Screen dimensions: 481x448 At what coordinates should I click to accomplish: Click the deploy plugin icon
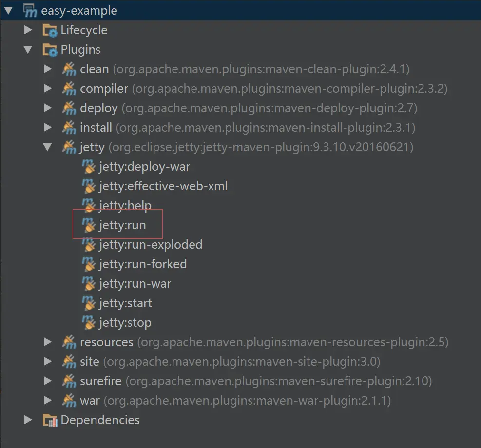pos(69,108)
